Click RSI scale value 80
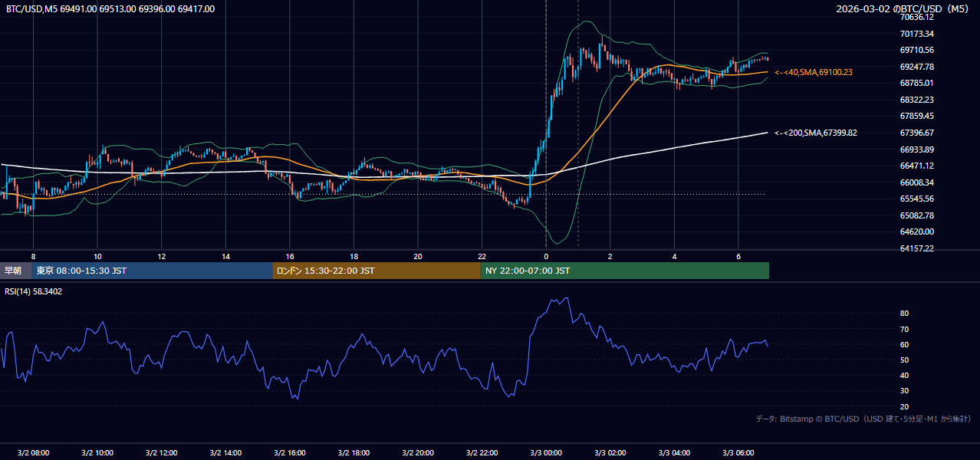The width and height of the screenshot is (980, 460). click(904, 314)
